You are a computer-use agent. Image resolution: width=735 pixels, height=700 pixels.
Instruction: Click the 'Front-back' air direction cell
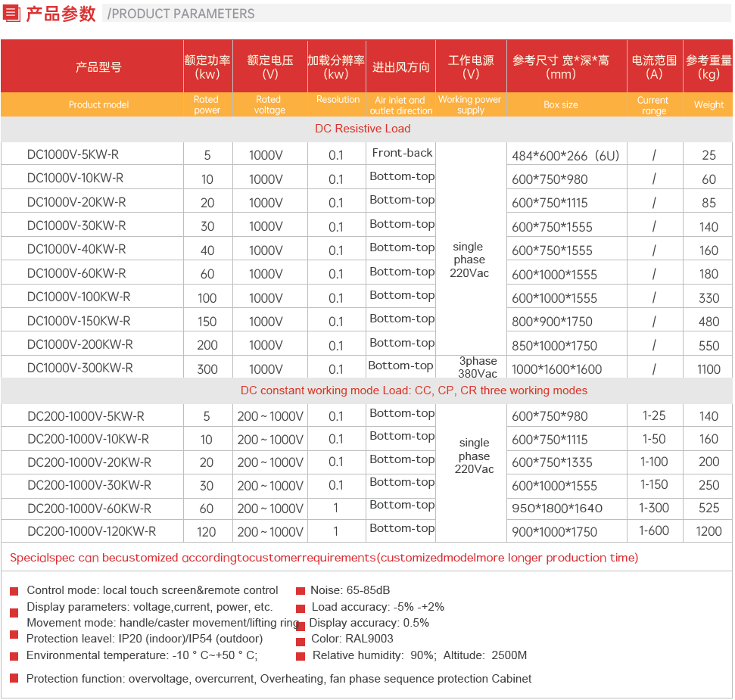[402, 153]
